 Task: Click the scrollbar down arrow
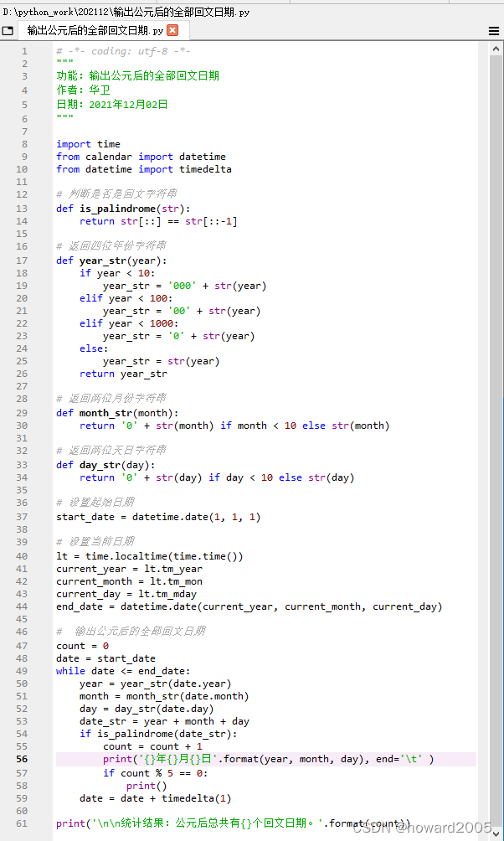(x=496, y=833)
